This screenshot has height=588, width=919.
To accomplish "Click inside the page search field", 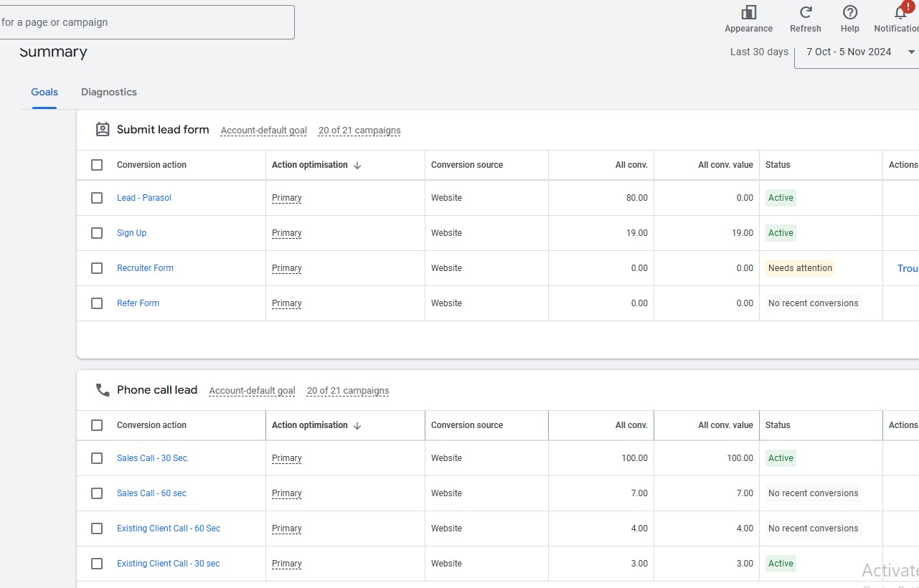I will [x=143, y=22].
